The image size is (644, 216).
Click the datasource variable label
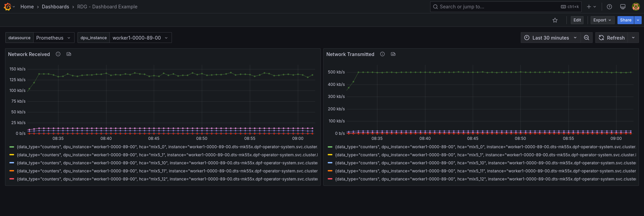tap(19, 38)
